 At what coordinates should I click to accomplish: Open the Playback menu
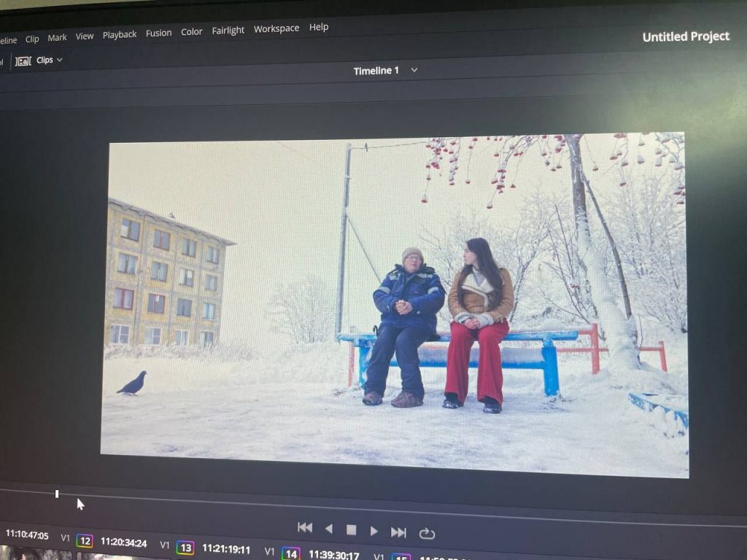pos(119,34)
